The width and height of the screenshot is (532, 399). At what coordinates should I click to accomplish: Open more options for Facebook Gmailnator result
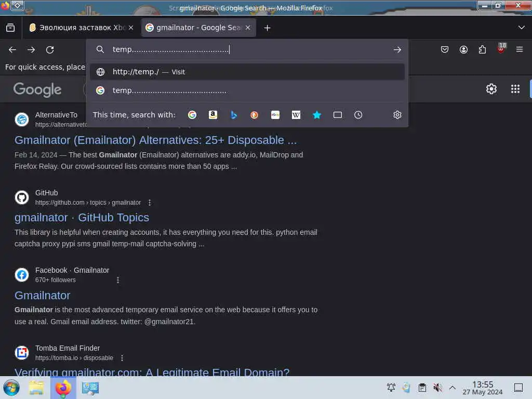pos(118,280)
